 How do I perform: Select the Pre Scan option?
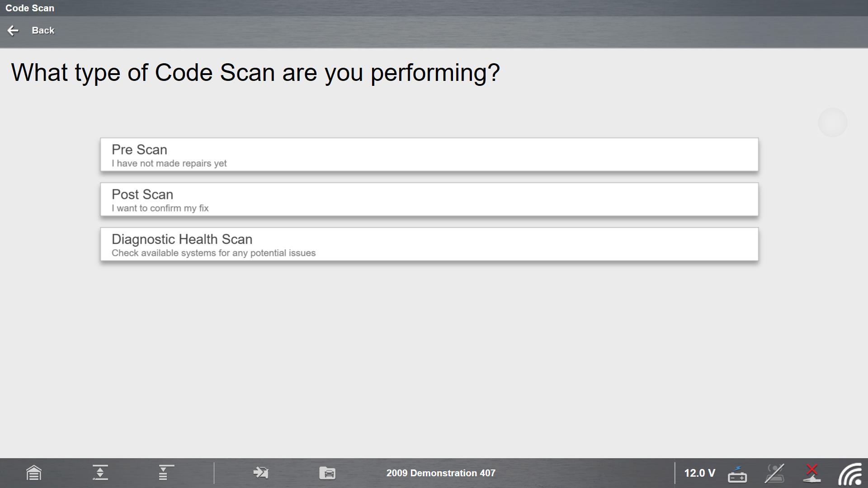pos(429,155)
